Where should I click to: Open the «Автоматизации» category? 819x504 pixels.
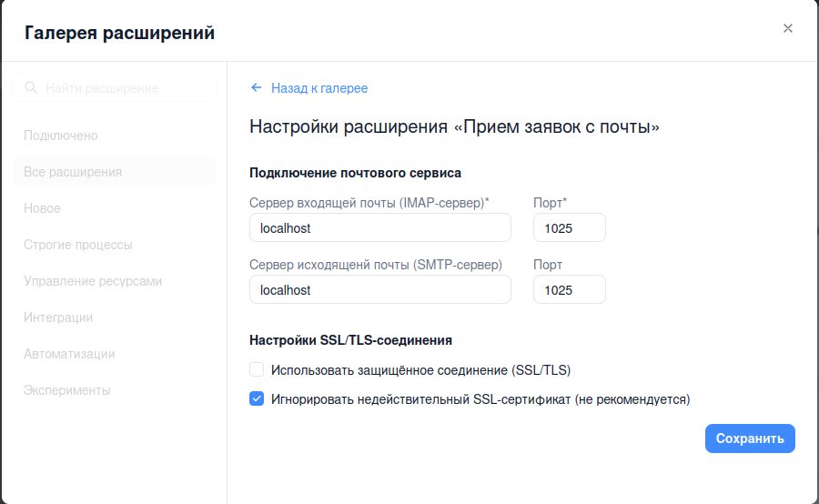point(69,354)
